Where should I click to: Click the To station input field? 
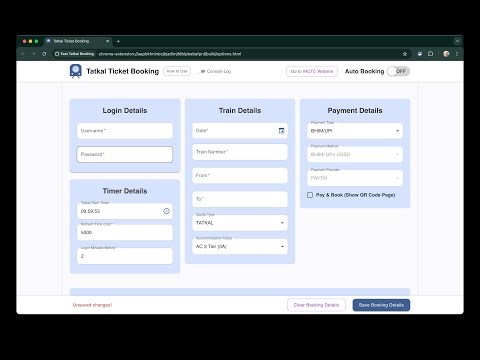pos(240,199)
